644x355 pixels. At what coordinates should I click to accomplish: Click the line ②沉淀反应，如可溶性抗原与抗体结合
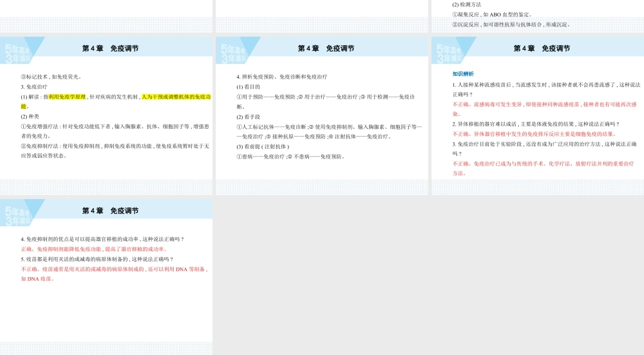(511, 24)
